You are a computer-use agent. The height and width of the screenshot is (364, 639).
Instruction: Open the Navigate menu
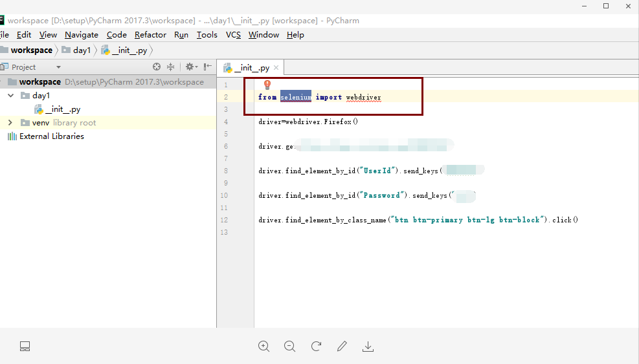click(x=82, y=35)
